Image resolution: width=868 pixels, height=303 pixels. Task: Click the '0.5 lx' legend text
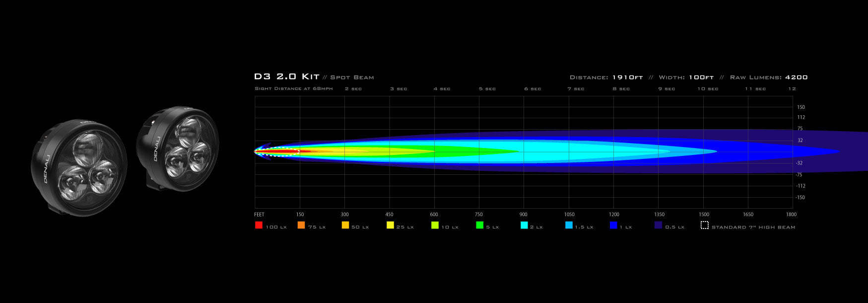(x=674, y=227)
